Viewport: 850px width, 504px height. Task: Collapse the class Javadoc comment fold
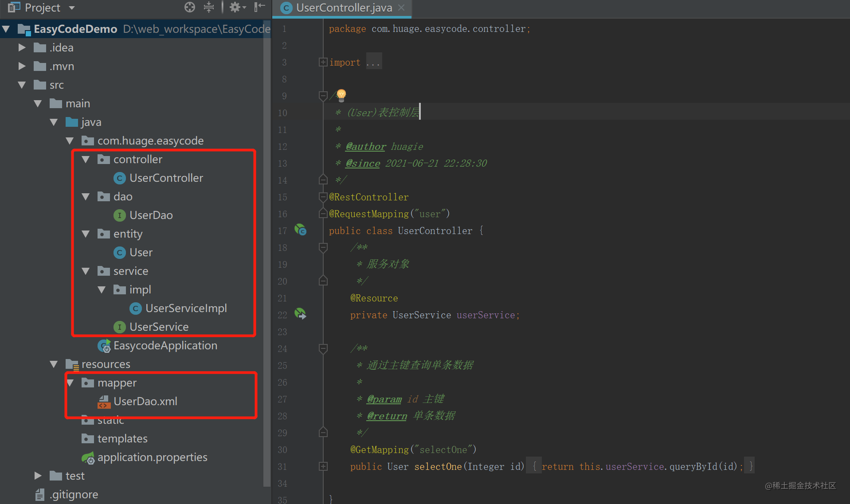[323, 96]
